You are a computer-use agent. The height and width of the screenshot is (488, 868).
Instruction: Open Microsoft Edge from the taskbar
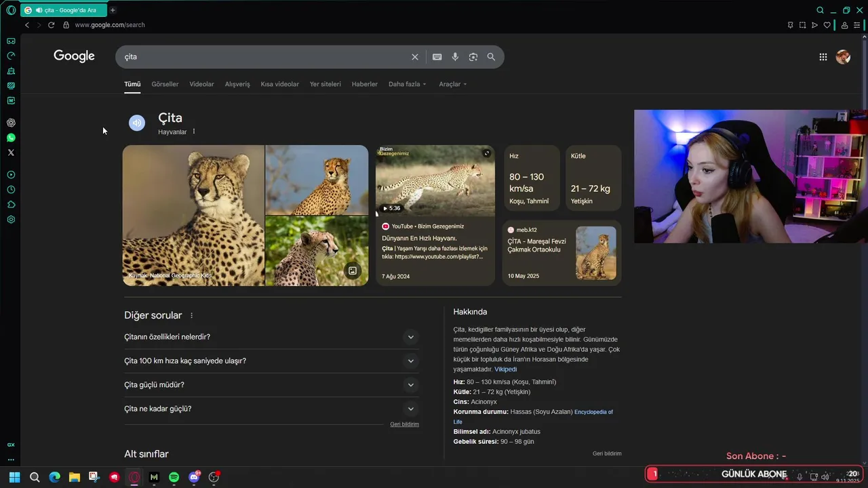pyautogui.click(x=55, y=477)
